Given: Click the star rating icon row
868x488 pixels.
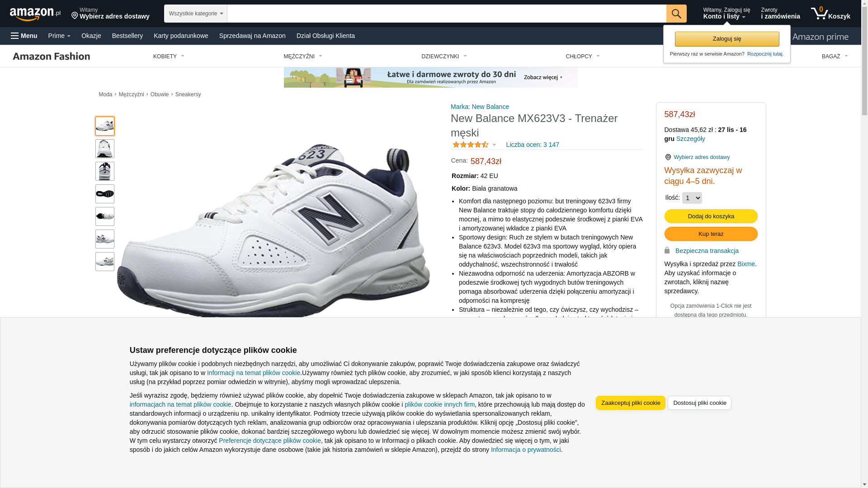Looking at the screenshot, I should [471, 145].
